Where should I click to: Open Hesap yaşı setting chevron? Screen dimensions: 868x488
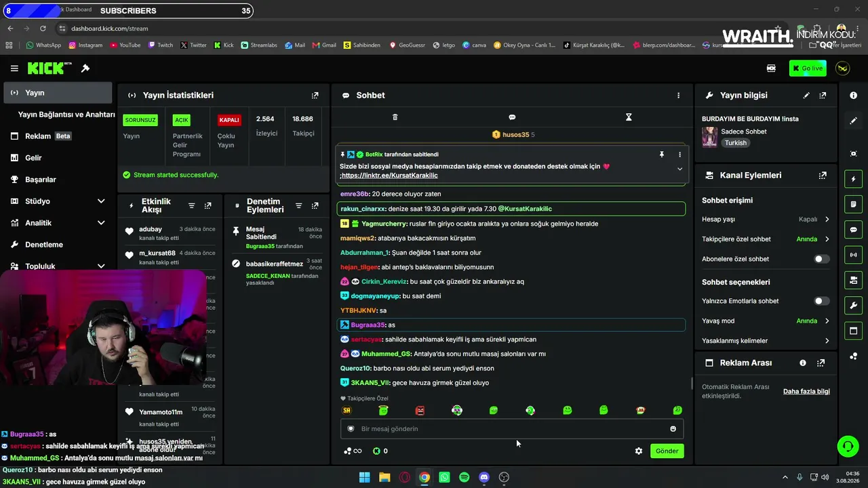click(827, 220)
